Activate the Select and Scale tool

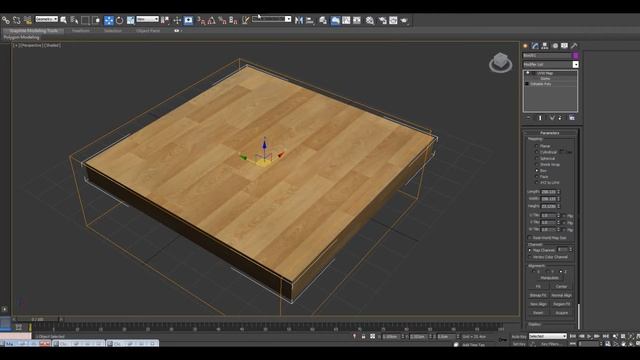point(131,20)
